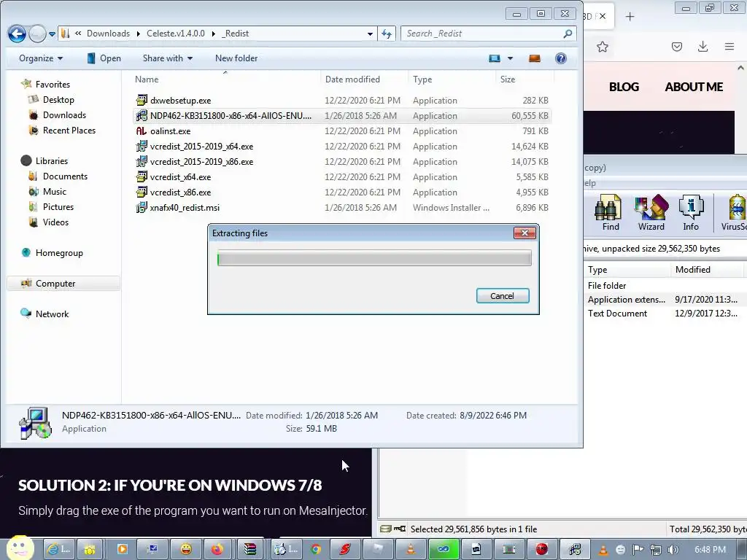The height and width of the screenshot is (560, 747).
Task: Toggle the preview pane icon
Action: click(x=535, y=58)
